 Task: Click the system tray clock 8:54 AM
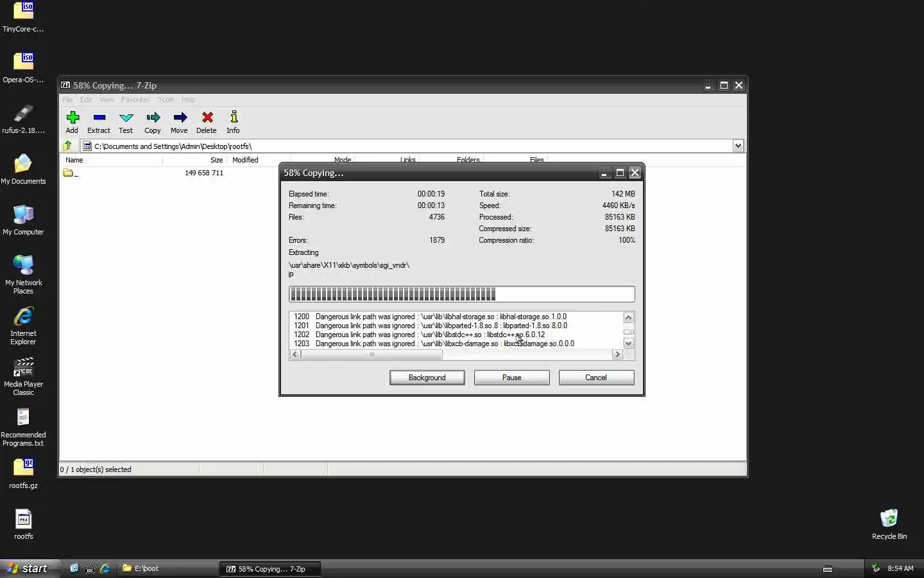click(x=900, y=568)
